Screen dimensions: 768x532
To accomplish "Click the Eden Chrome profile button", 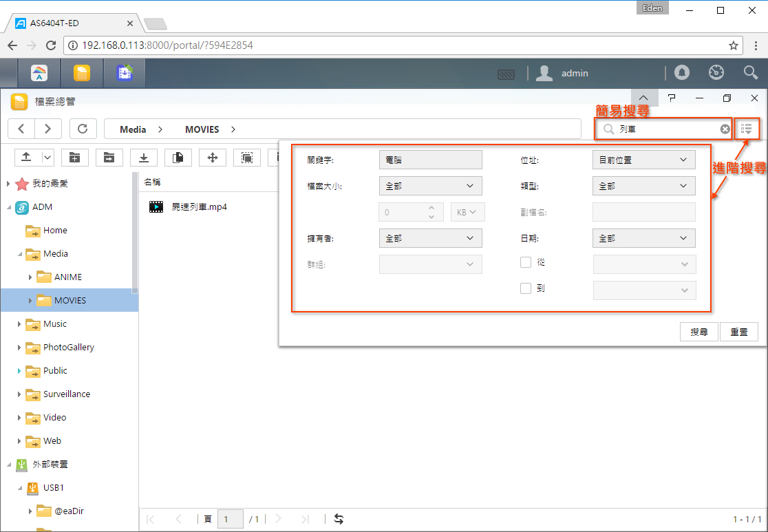I will 652,8.
